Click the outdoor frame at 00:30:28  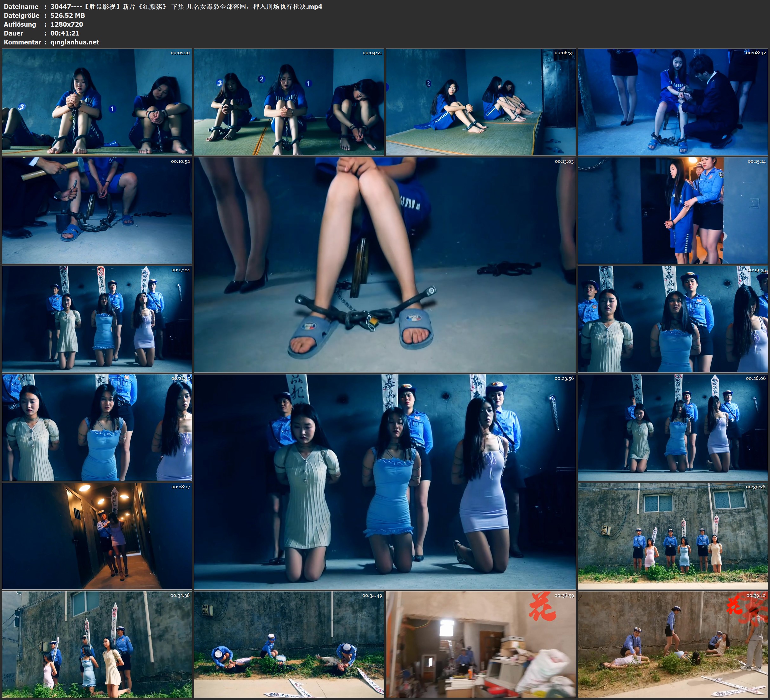(673, 536)
